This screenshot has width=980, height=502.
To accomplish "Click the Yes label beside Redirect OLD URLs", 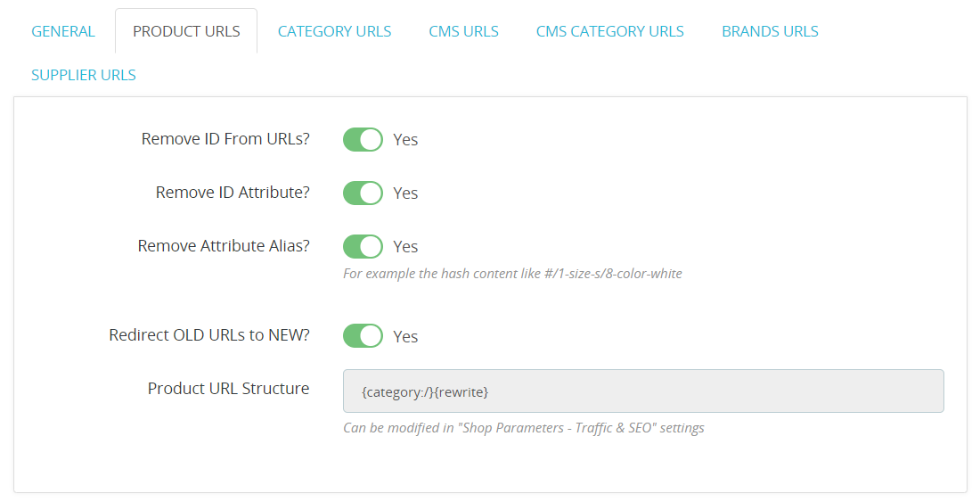I will coord(405,336).
